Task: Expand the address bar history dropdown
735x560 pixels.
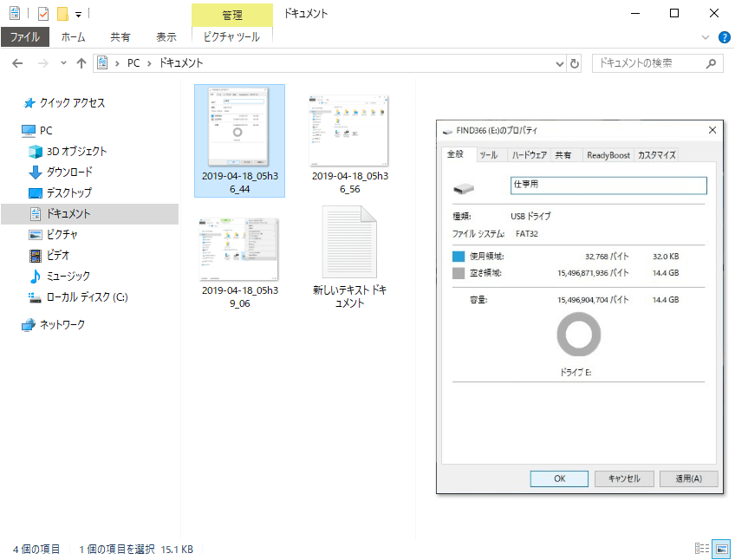Action: coord(559,63)
